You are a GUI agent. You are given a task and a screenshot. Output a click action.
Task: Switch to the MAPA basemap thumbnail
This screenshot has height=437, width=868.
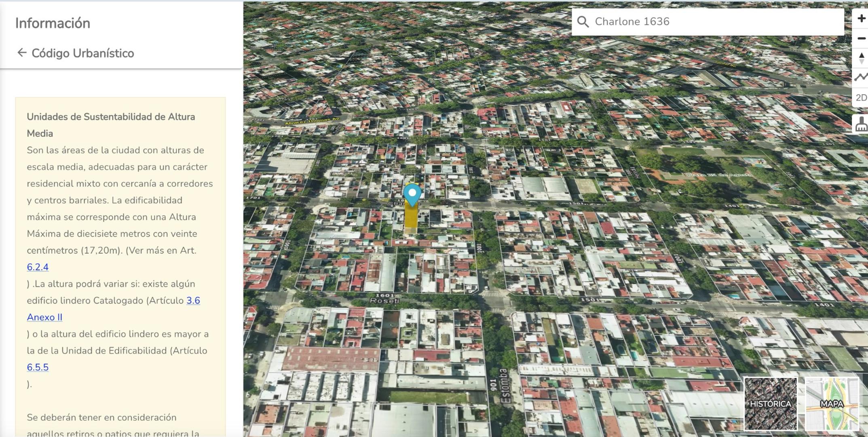pyautogui.click(x=832, y=403)
